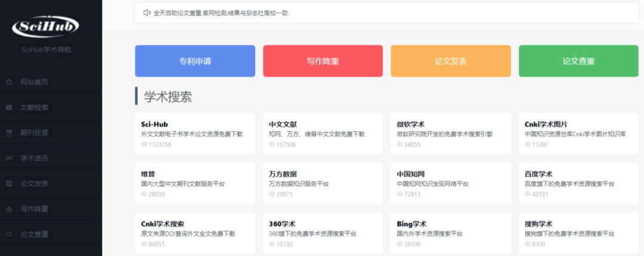The image size is (644, 256).
Task: Click the sidebar icon beside 论文发表
Action: (9, 184)
